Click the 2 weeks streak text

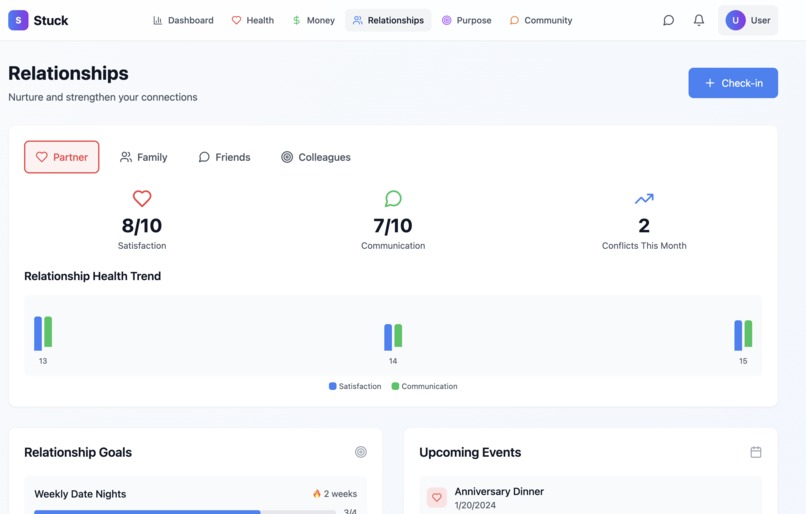tap(340, 493)
